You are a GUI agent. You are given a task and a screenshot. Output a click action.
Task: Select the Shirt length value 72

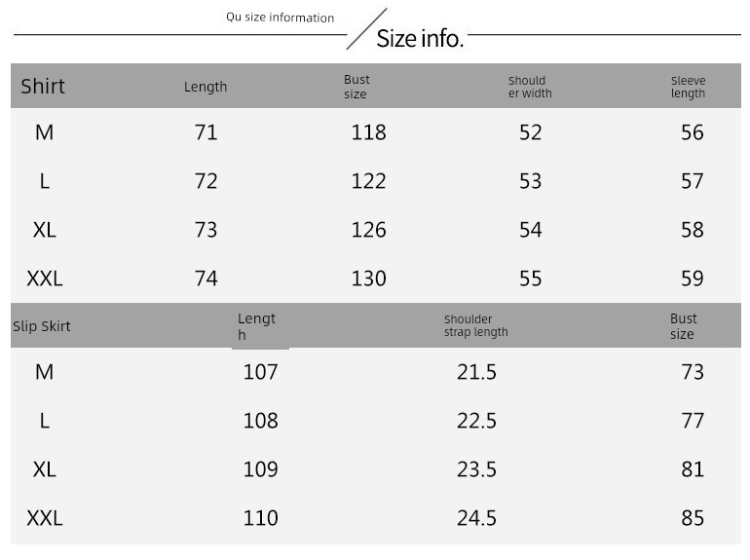pos(206,181)
